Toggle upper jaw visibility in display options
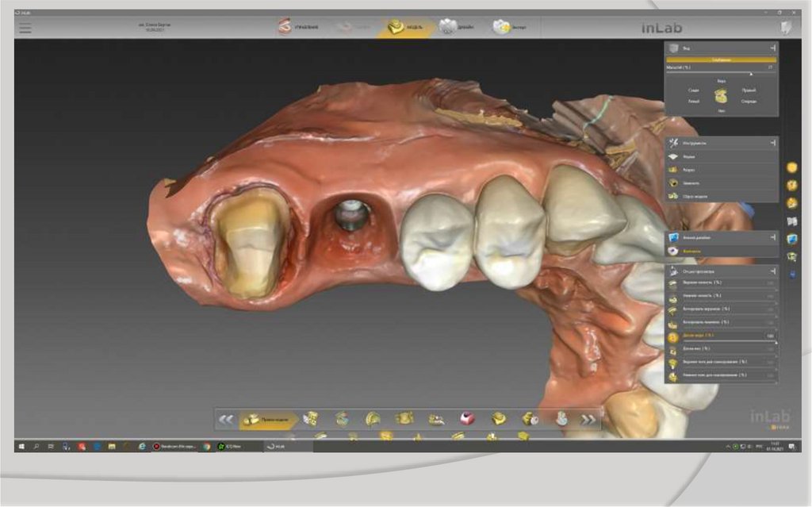Image resolution: width=812 pixels, height=507 pixels. coord(673,282)
